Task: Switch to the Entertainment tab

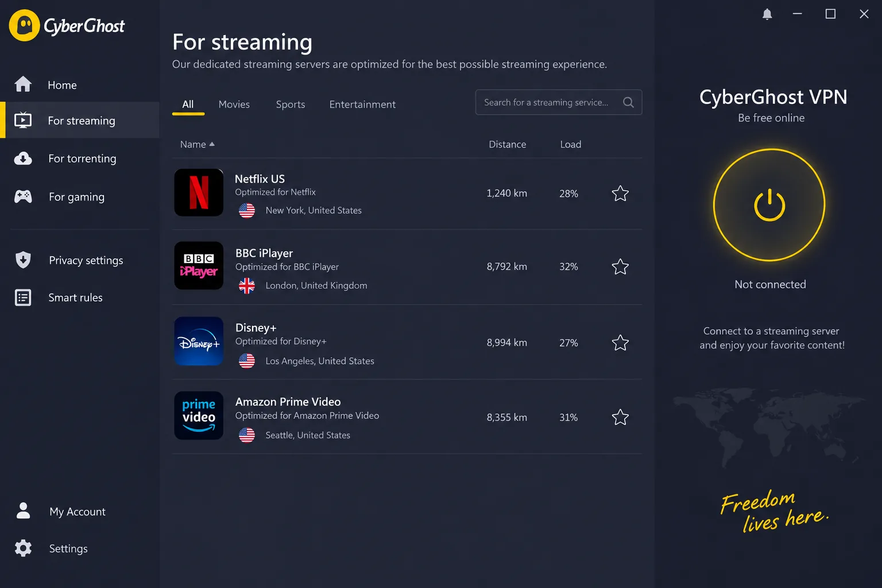Action: click(362, 105)
